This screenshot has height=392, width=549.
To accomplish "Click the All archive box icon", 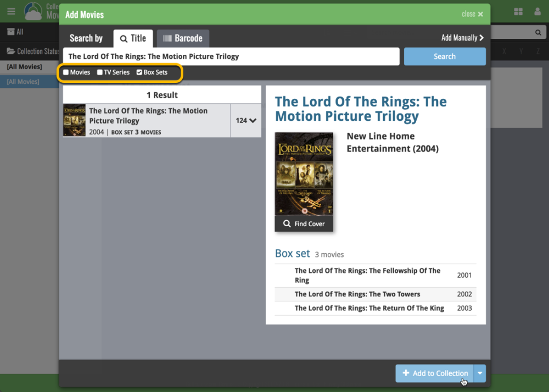I will [x=11, y=32].
